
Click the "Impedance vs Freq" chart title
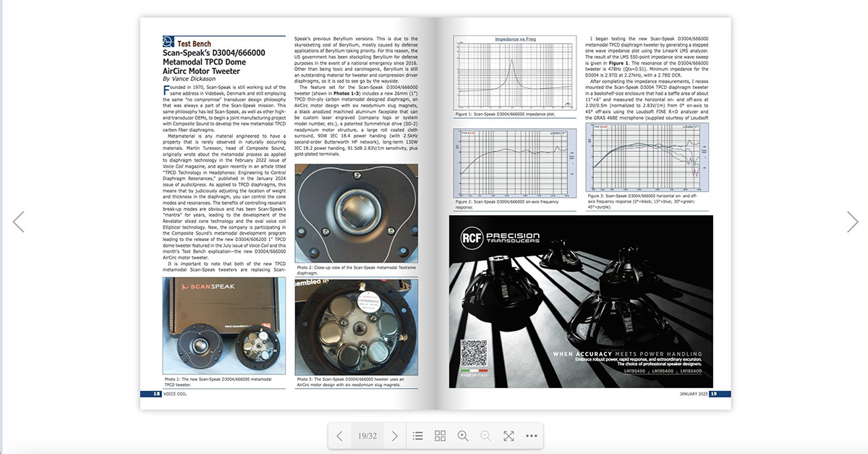514,38
